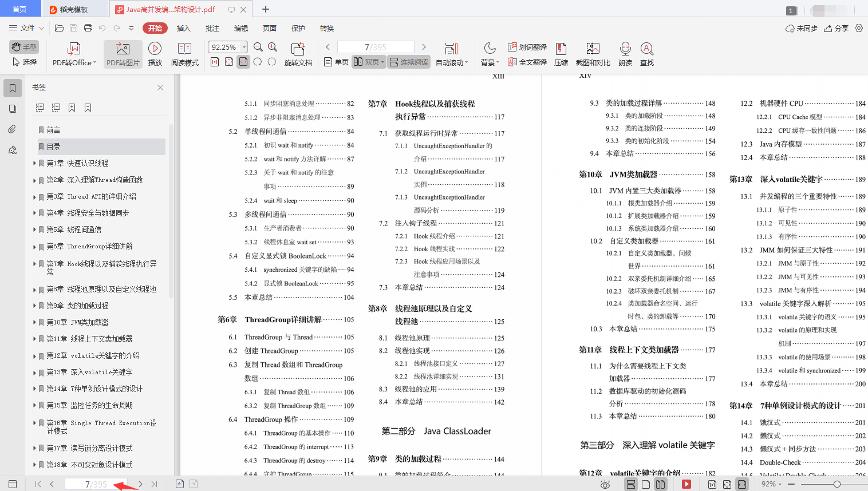This screenshot has width=868, height=491.
Task: Open the 保护 protect tab
Action: coord(298,28)
